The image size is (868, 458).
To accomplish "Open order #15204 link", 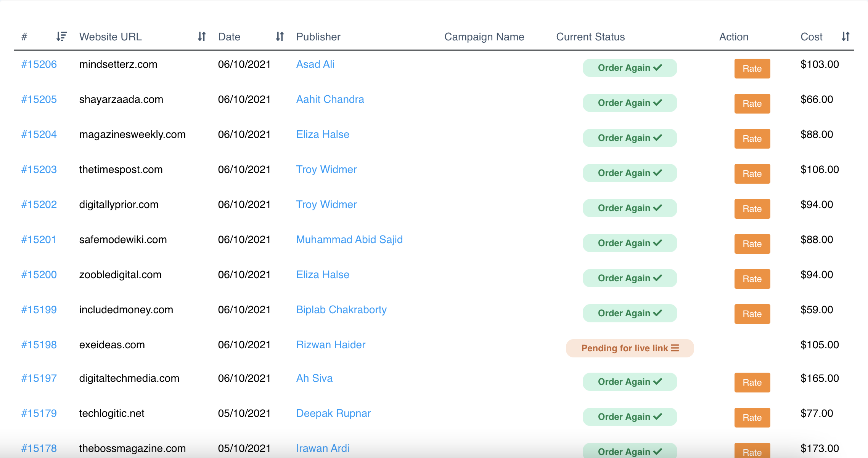I will (x=39, y=134).
